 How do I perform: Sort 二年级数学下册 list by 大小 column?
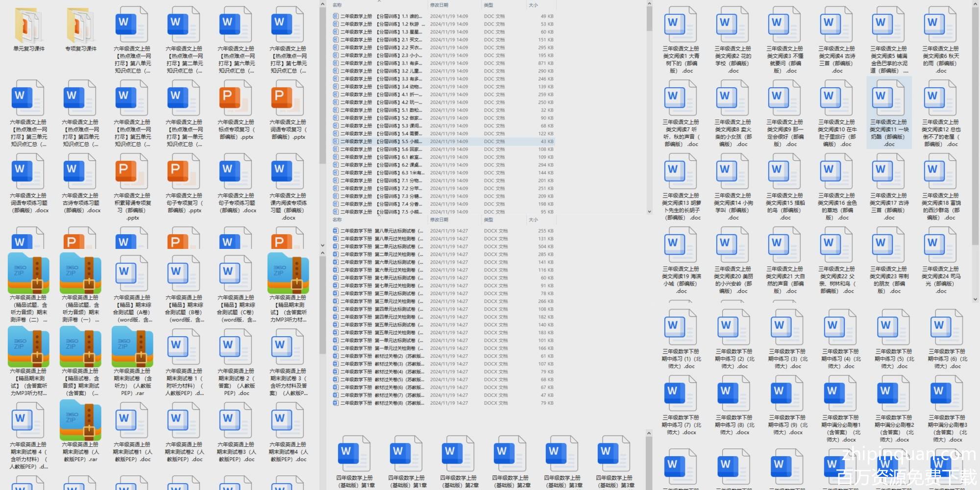(534, 220)
